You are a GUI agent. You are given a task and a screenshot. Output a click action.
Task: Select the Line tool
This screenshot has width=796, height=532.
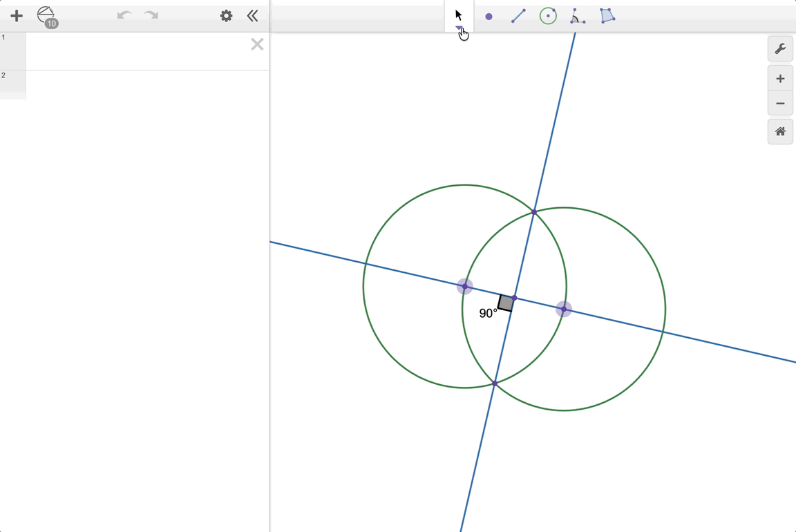tap(518, 16)
